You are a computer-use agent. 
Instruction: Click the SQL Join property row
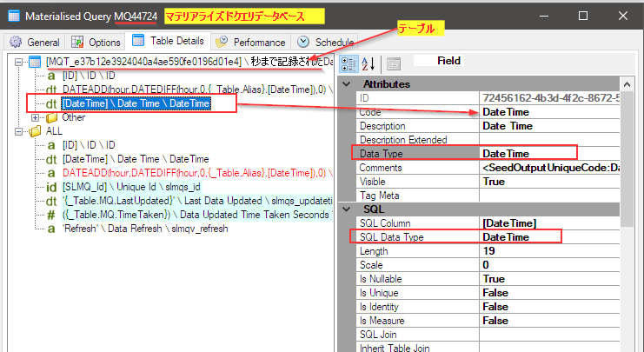488,335
